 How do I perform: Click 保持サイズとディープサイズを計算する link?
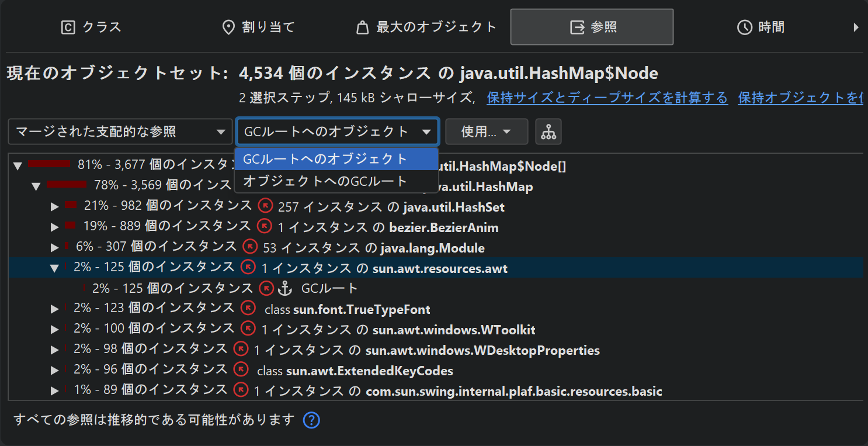(x=607, y=98)
